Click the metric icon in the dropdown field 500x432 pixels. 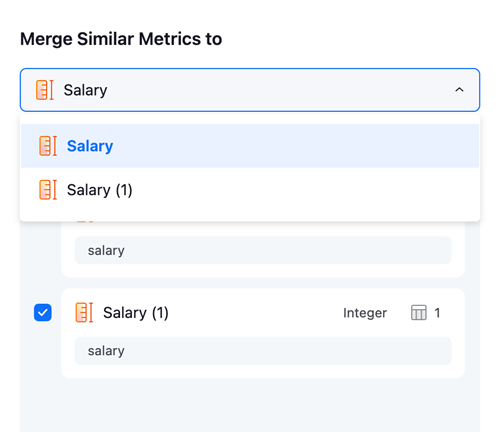tap(44, 90)
